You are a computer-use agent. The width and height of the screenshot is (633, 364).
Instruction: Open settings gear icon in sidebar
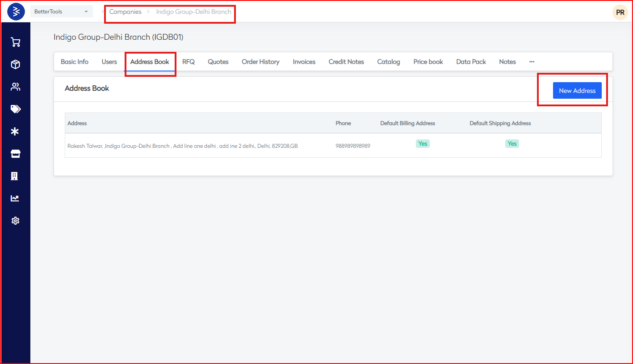16,221
